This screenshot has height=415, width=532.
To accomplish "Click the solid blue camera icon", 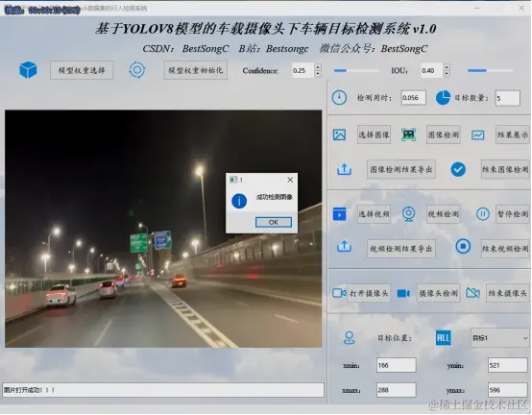I will (403, 293).
